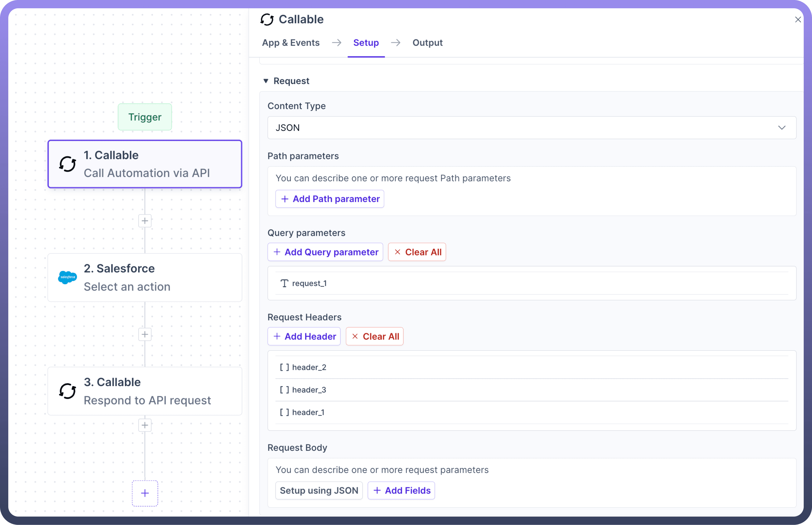Click the Callable sync icon in step 1
812x525 pixels.
(68, 164)
